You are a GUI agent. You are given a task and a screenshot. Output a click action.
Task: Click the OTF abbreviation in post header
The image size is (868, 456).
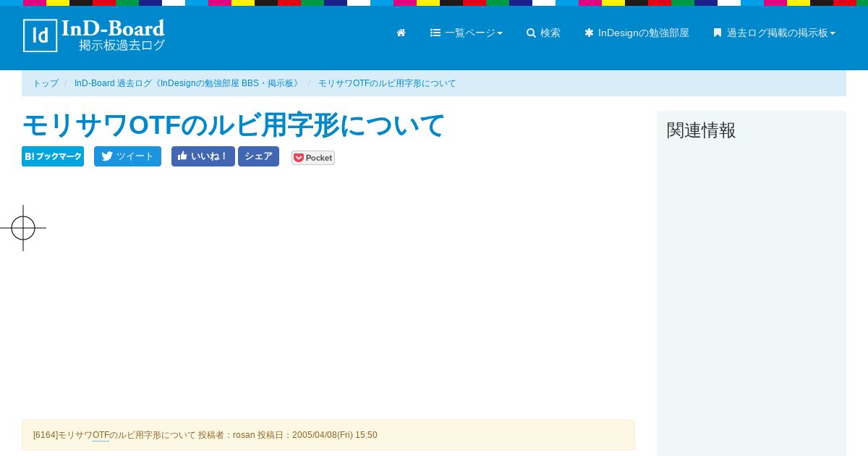[x=101, y=435]
